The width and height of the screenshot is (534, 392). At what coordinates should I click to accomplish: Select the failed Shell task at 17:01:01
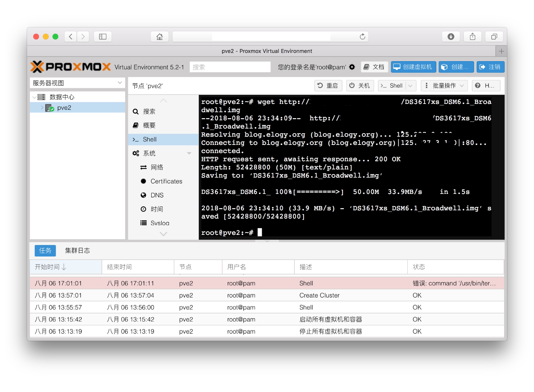tap(267, 283)
